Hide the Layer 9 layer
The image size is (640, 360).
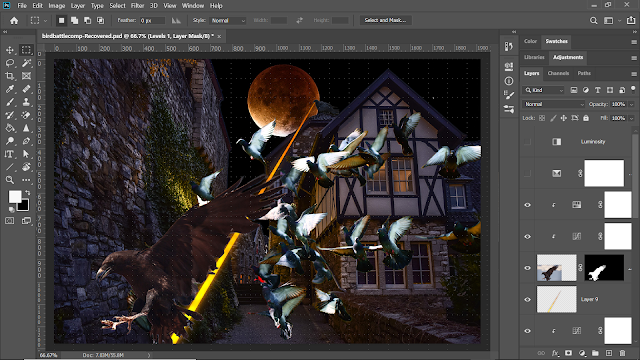click(x=527, y=300)
